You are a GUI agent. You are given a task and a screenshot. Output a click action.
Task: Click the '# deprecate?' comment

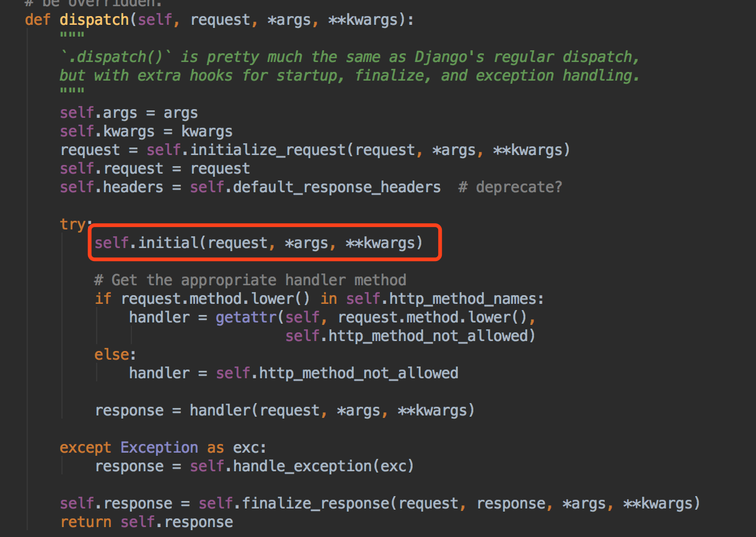point(510,187)
